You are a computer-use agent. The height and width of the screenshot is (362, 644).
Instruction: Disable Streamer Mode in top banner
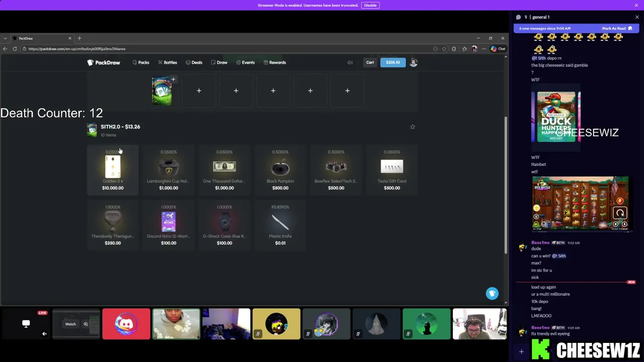[x=370, y=5]
